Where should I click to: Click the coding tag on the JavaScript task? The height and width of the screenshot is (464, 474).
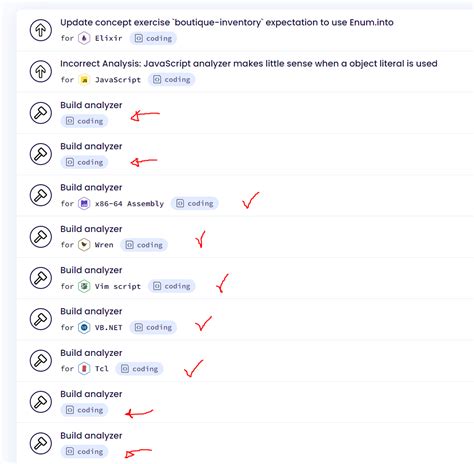pyautogui.click(x=171, y=80)
